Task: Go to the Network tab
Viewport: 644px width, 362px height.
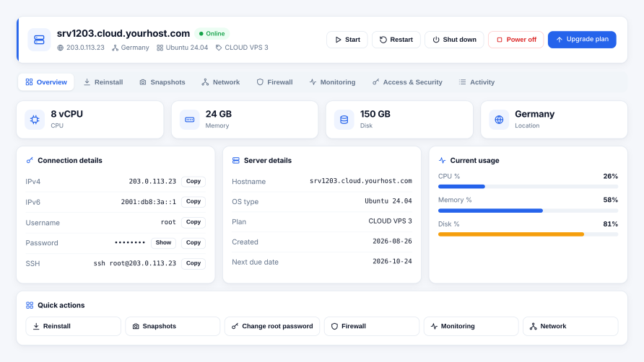Action: coord(220,82)
